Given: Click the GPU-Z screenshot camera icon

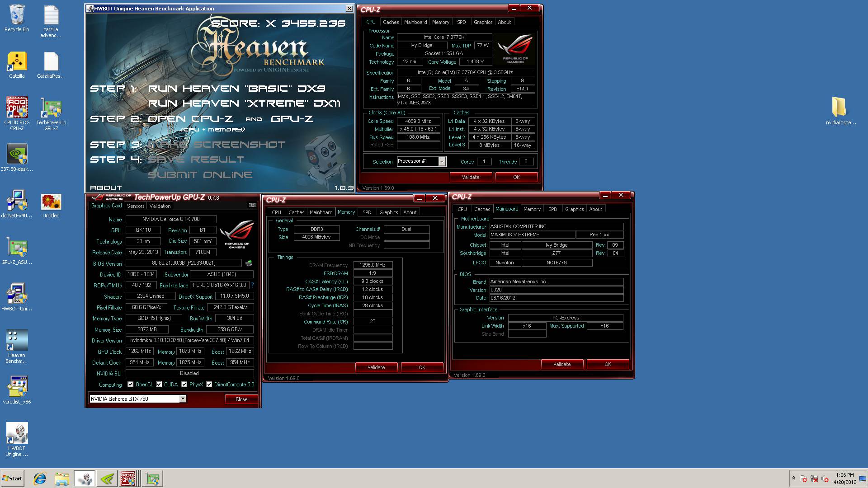Looking at the screenshot, I should click(x=253, y=205).
